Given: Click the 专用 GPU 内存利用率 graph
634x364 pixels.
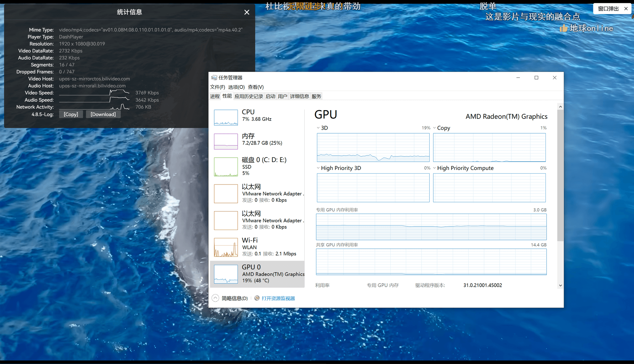Looking at the screenshot, I should coord(431,227).
